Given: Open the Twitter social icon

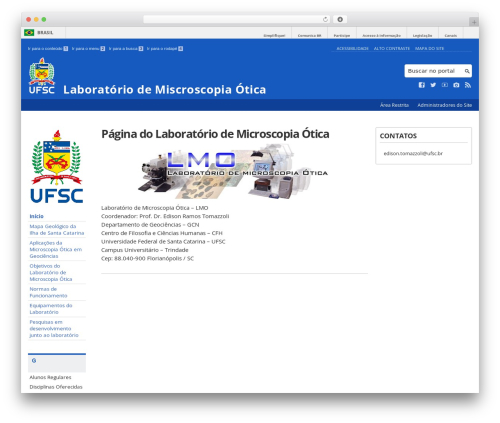Looking at the screenshot, I should tap(433, 85).
